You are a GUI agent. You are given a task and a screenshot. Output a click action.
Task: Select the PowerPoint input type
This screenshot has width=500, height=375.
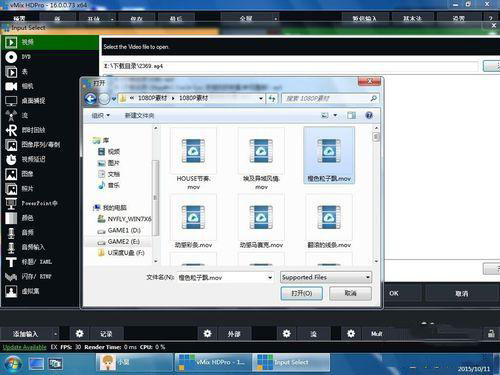(41, 203)
